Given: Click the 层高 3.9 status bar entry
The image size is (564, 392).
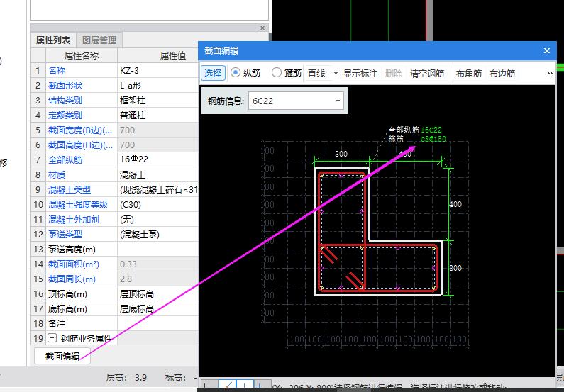Looking at the screenshot, I should (x=126, y=378).
